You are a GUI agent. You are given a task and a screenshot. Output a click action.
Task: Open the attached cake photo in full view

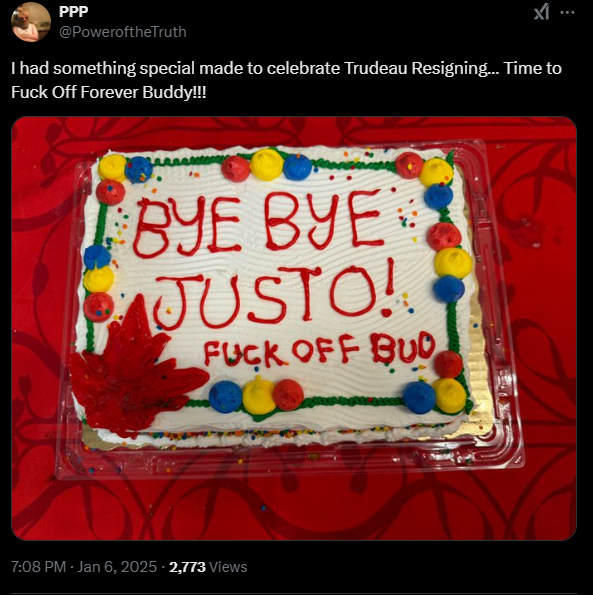pos(294,328)
